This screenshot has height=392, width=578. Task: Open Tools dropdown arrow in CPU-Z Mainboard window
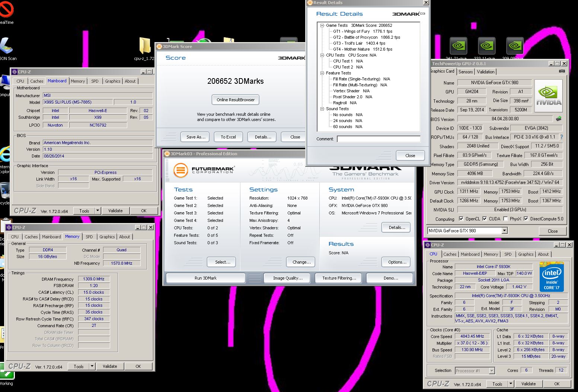coord(98,211)
